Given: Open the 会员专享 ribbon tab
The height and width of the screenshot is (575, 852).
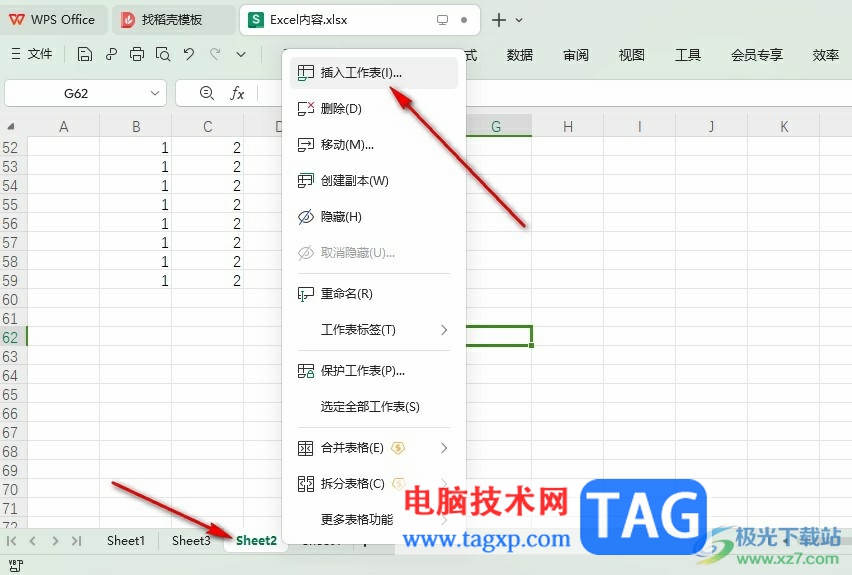Looking at the screenshot, I should click(x=757, y=55).
